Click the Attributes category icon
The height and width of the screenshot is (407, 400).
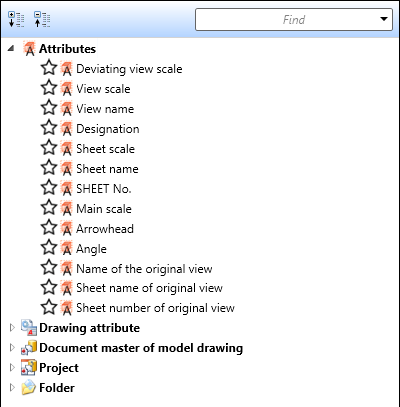coord(29,49)
